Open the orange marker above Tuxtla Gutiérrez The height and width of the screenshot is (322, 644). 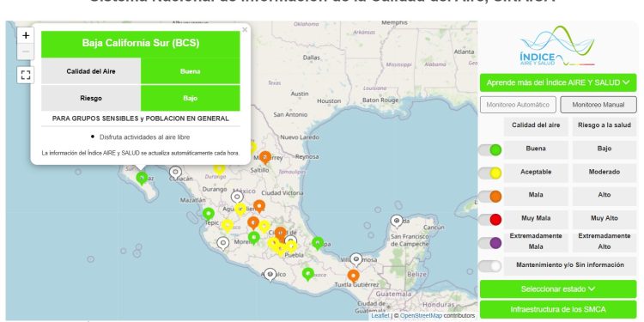click(x=353, y=276)
